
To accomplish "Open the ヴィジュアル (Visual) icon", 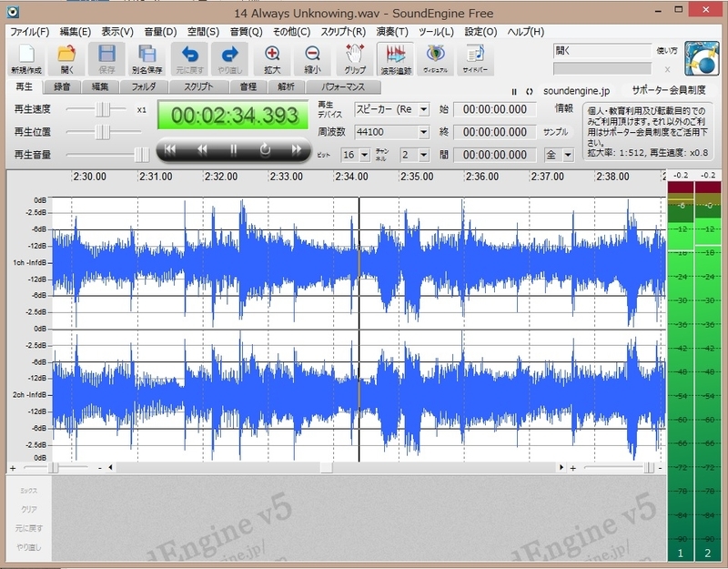I will coord(436,59).
